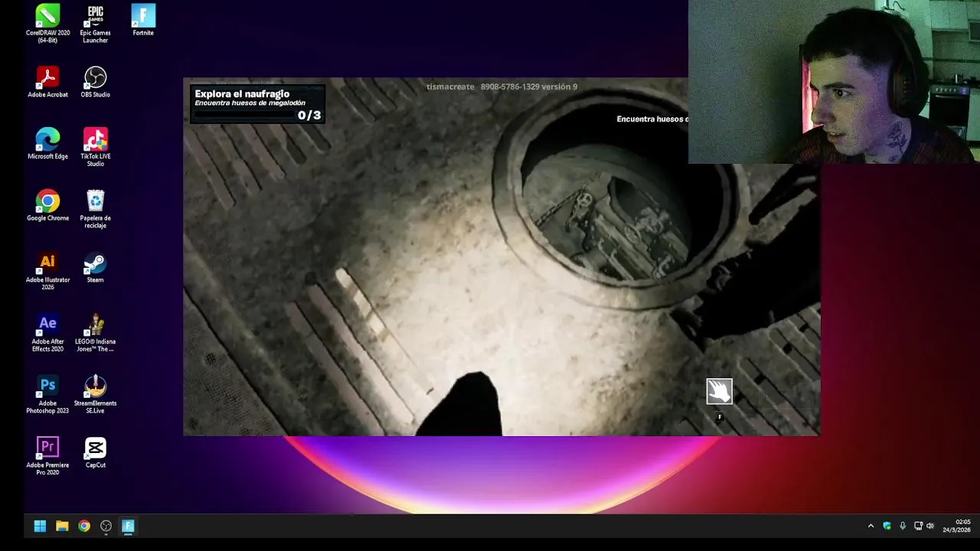
Task: Expand the hidden system tray icons chevron
Action: point(871,526)
